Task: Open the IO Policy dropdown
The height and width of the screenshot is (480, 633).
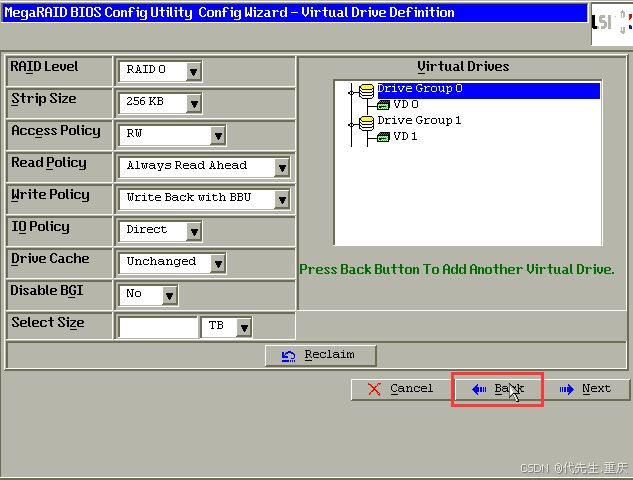Action: click(x=161, y=231)
